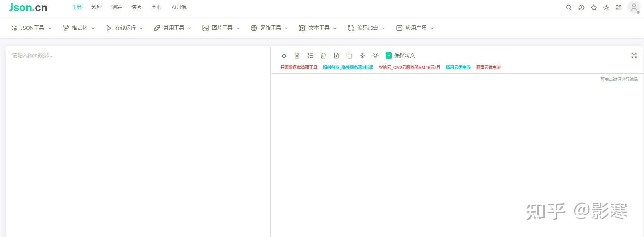Click the download file icon

tap(336, 55)
